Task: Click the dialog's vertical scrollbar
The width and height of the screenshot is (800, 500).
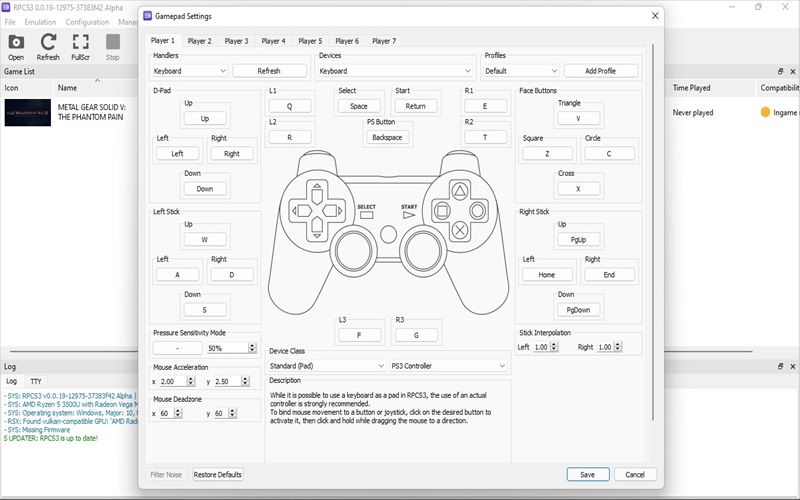Action: pyautogui.click(x=653, y=232)
